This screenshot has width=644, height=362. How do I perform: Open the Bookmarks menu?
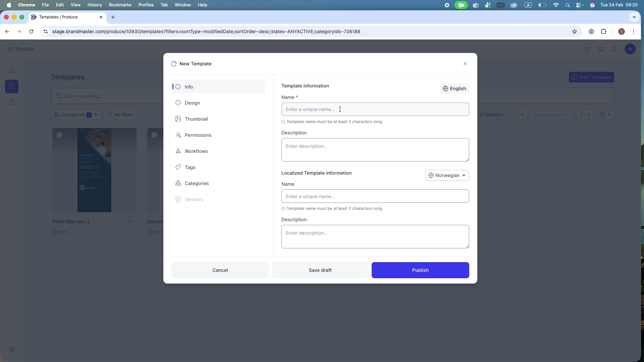tap(120, 5)
